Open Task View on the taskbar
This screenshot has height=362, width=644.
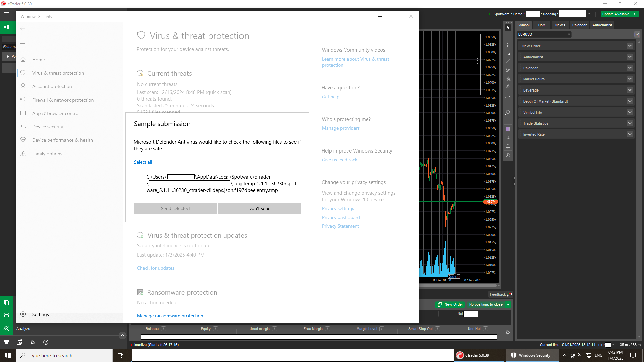(121, 355)
